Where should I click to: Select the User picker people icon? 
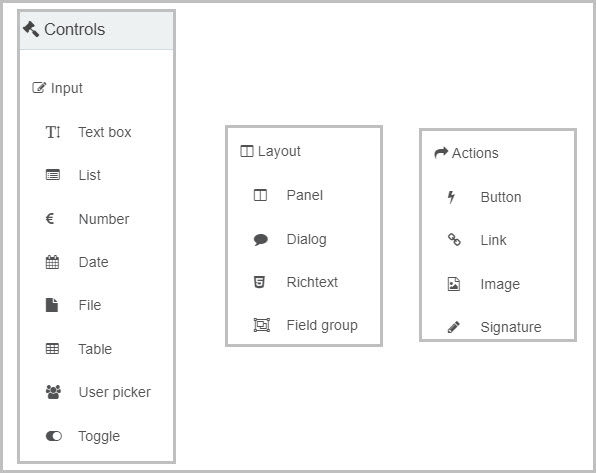[53, 392]
